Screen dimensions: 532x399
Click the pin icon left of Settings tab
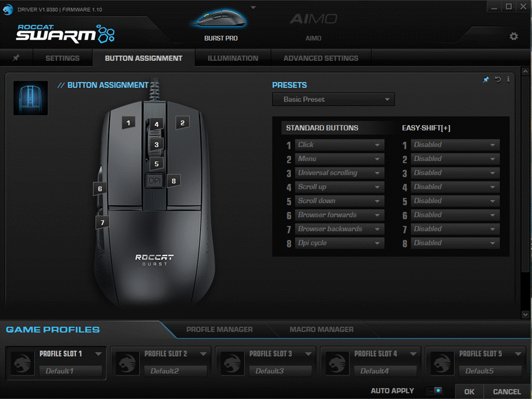pos(16,57)
